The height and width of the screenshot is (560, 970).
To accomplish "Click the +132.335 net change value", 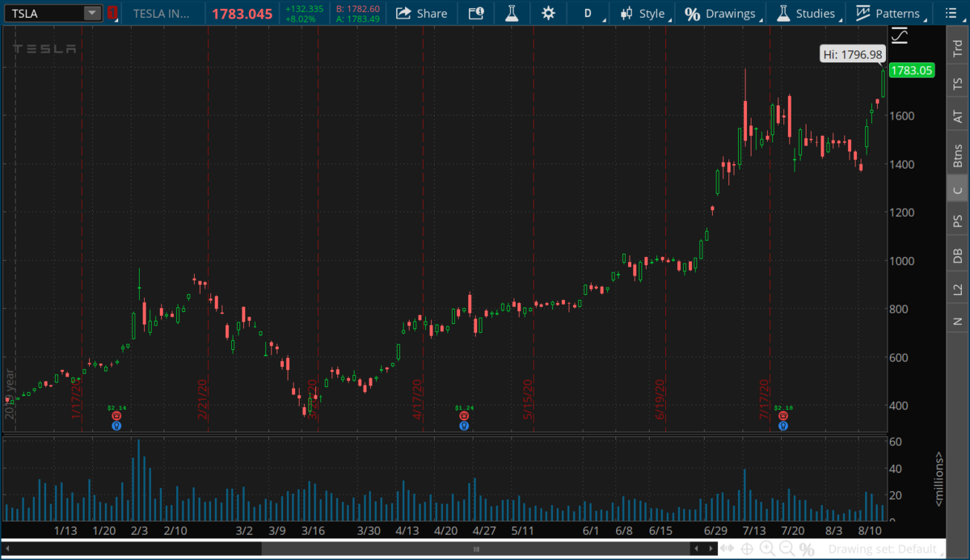I will [304, 9].
